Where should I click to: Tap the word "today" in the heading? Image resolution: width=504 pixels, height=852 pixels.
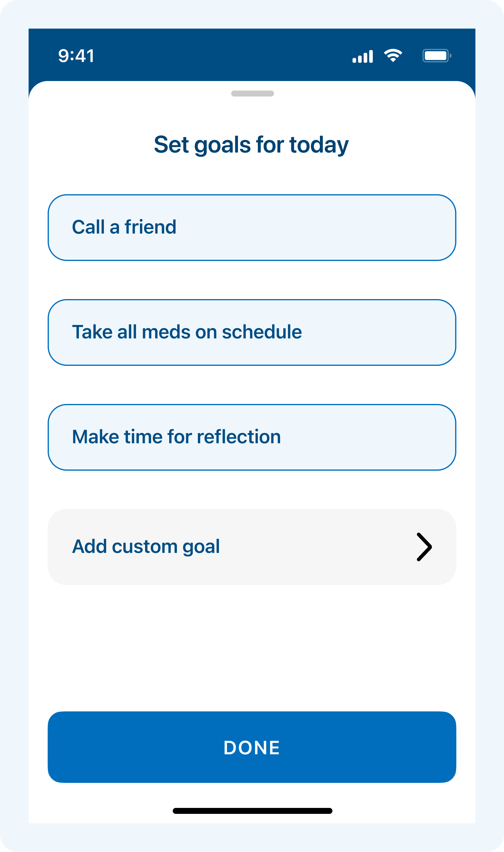pyautogui.click(x=318, y=145)
